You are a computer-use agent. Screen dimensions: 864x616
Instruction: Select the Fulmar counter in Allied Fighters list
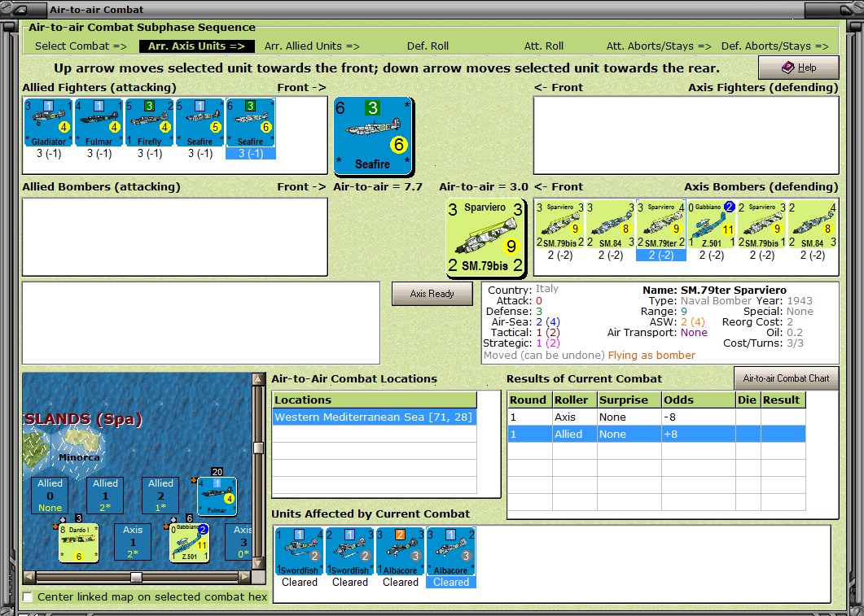(x=99, y=123)
